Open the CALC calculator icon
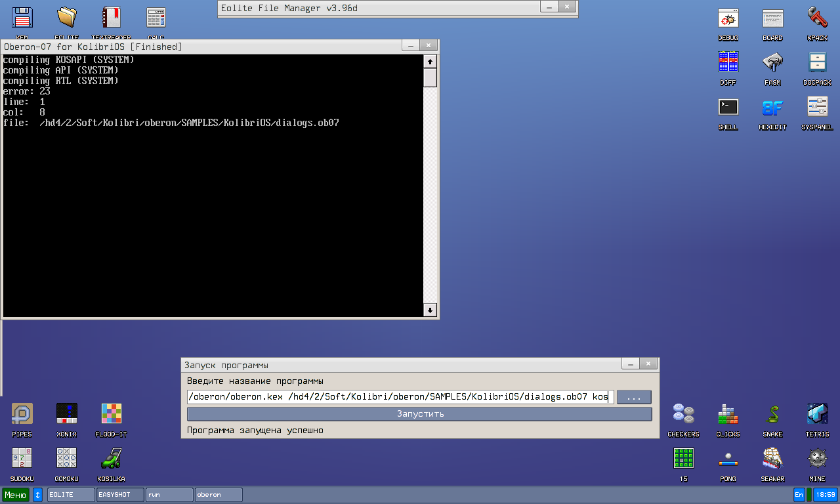The width and height of the screenshot is (840, 504). coord(156,18)
